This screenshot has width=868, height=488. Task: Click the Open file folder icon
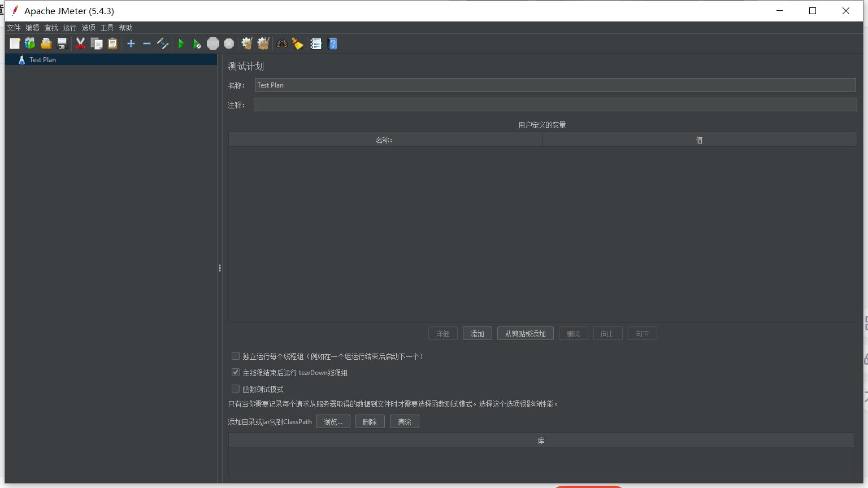pos(46,43)
